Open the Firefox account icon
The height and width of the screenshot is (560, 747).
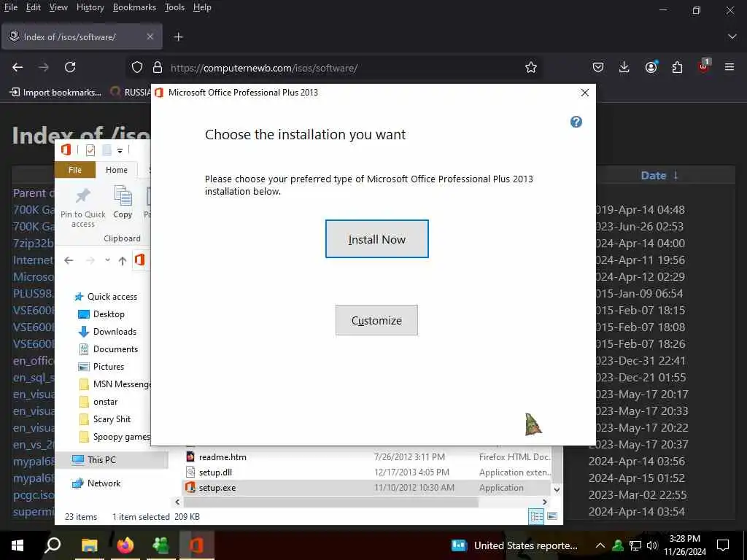click(651, 68)
